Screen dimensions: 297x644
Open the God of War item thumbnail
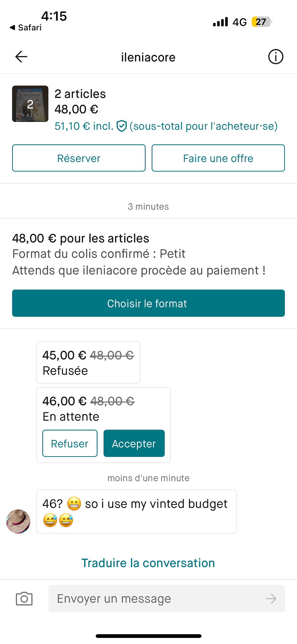coord(30,104)
